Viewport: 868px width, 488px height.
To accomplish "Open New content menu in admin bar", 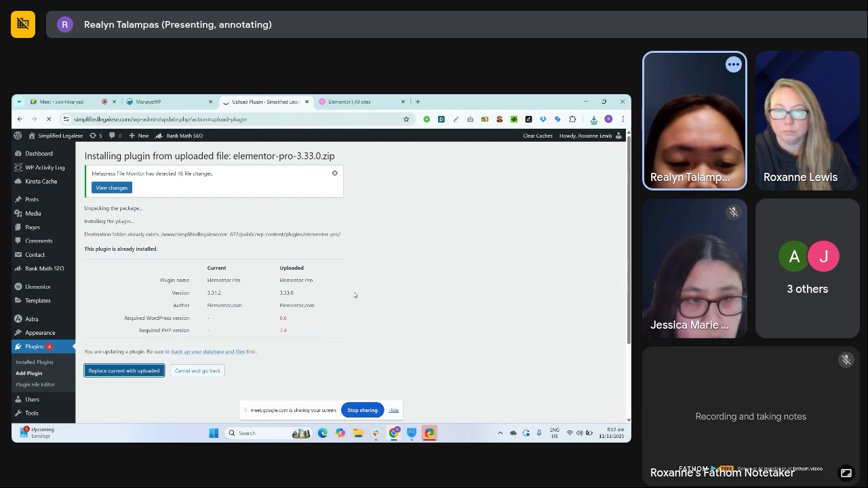I will tap(139, 136).
